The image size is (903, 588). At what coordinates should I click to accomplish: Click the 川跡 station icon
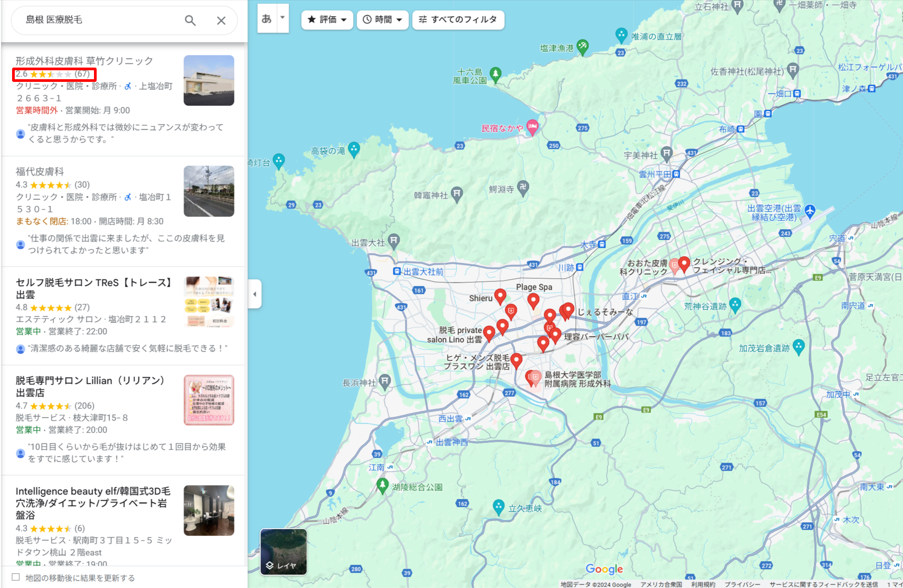coord(580,267)
